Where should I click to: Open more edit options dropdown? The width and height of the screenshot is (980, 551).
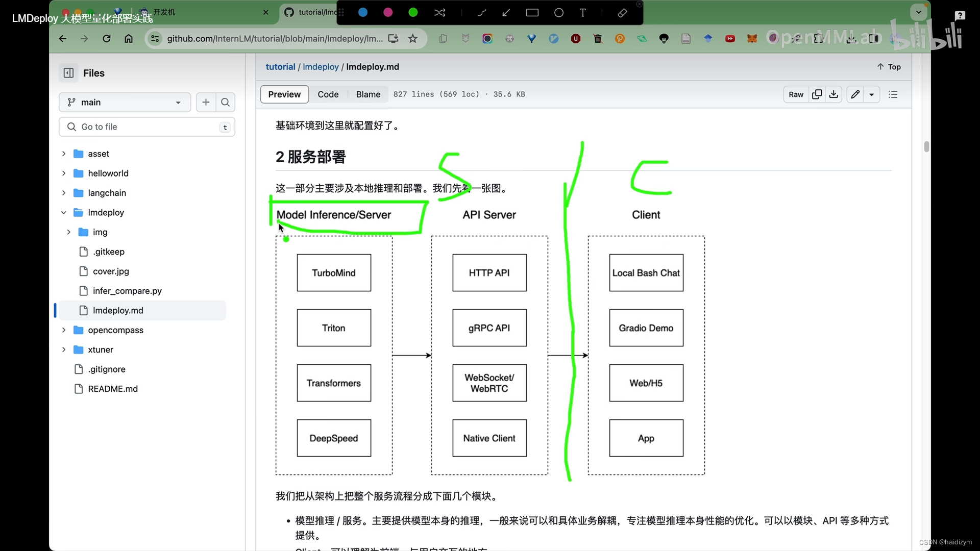pos(872,94)
